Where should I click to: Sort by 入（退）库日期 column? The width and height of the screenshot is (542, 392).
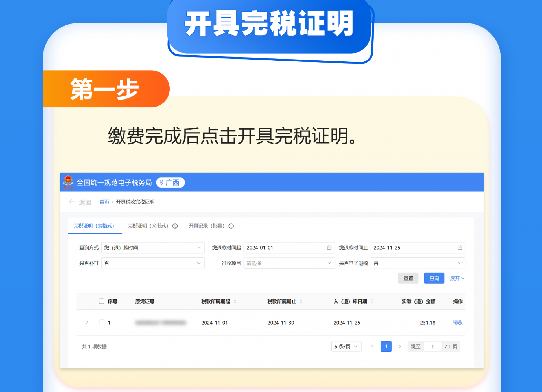pyautogui.click(x=373, y=301)
